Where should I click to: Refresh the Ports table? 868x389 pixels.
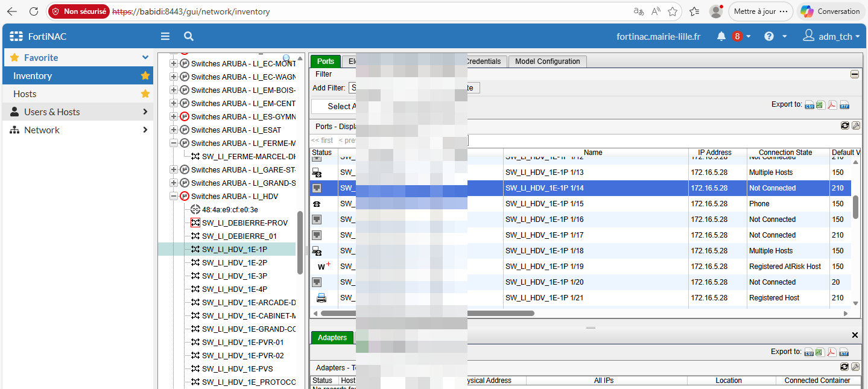[845, 125]
